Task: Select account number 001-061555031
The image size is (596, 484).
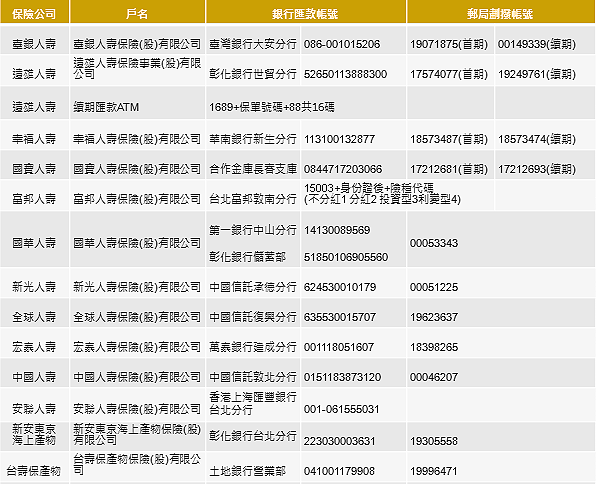Action: coord(341,409)
